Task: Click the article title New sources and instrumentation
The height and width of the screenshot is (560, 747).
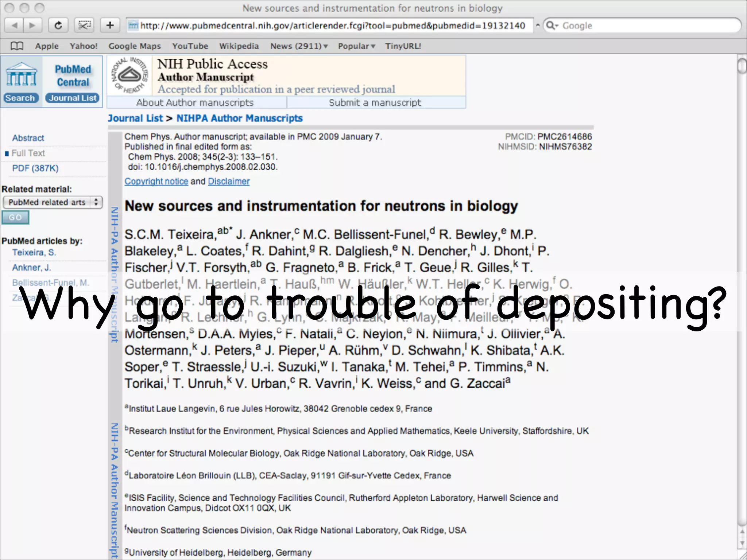Action: [x=321, y=206]
